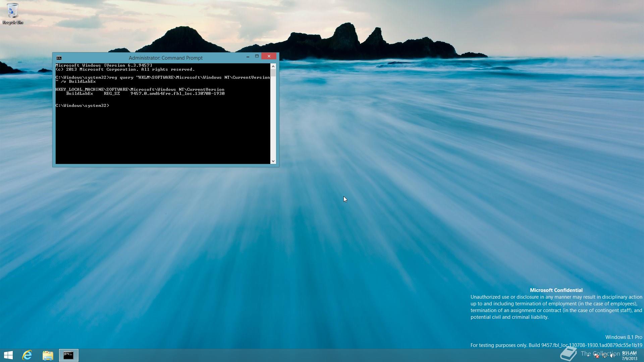Viewport: 644px width, 362px height.
Task: Click the 'HKEY_LOCAL_MACHINE\SOFTWARE\Microsoft' output line
Action: pyautogui.click(x=140, y=89)
